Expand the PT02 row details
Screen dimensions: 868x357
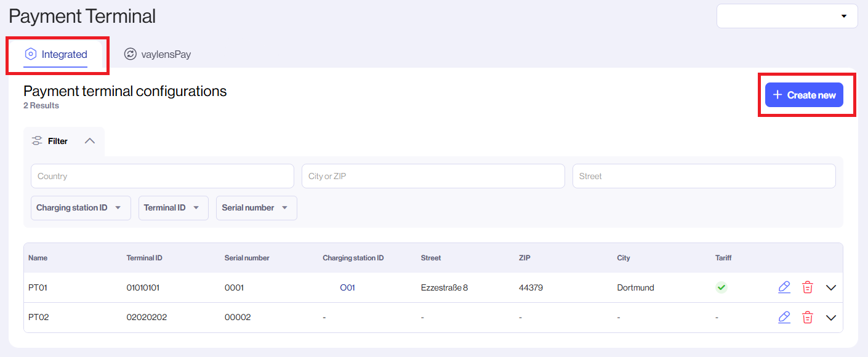coord(831,318)
